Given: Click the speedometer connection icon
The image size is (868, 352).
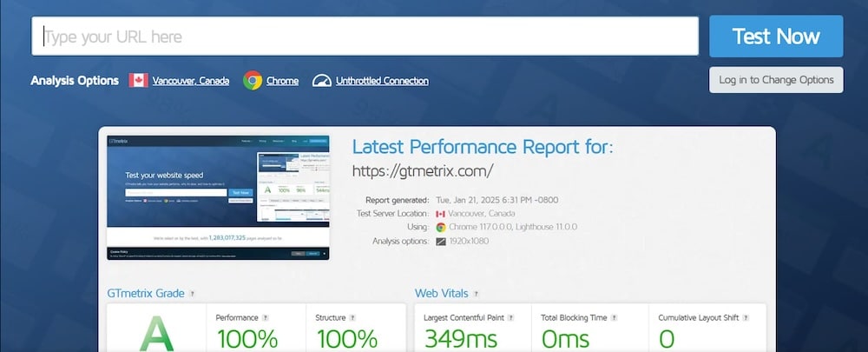Looking at the screenshot, I should (322, 81).
